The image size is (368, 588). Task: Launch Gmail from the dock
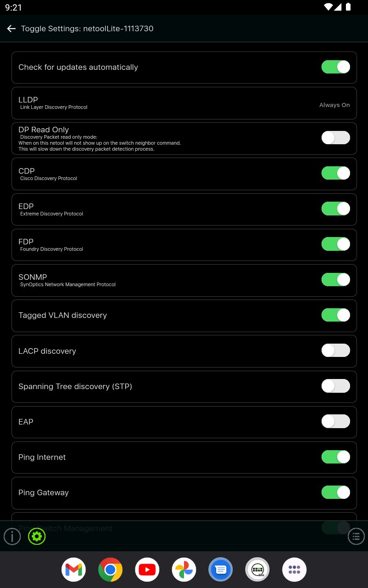point(74,570)
